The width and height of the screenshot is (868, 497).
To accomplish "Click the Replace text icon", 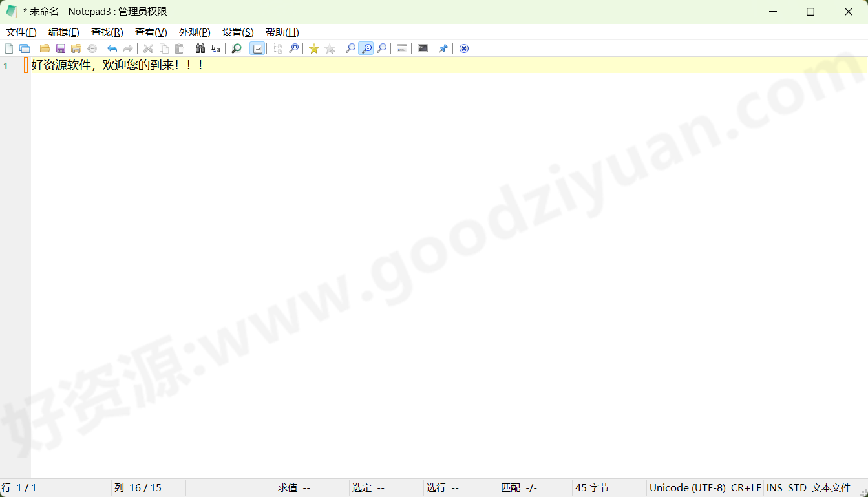I will coord(215,48).
